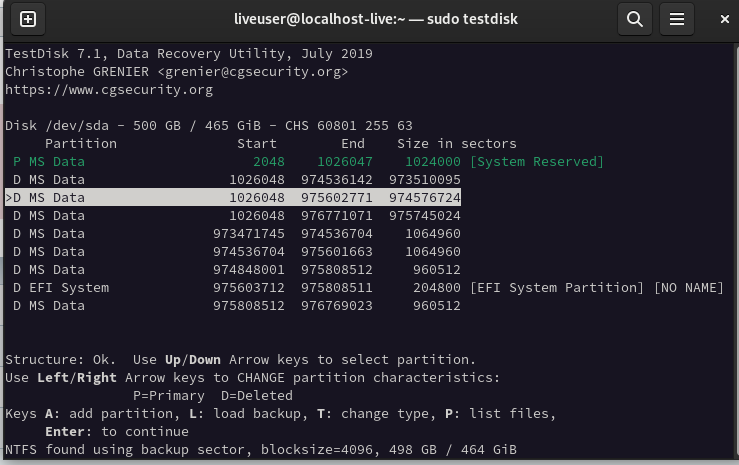Select the partition starting at 973471745

pos(233,233)
